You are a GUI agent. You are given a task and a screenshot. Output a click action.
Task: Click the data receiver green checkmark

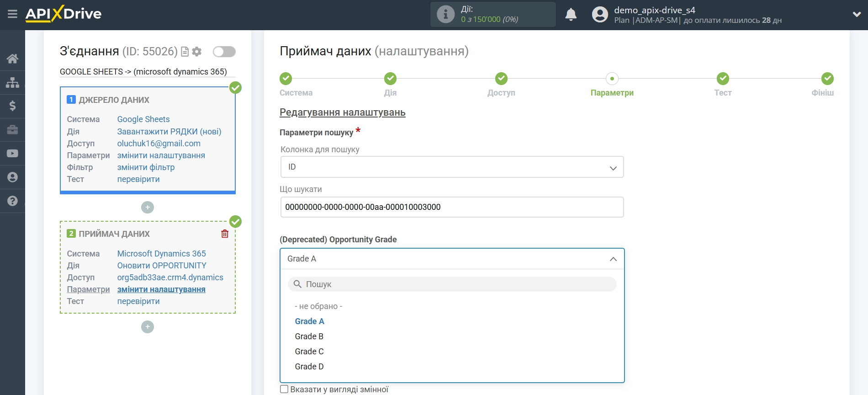tap(235, 222)
